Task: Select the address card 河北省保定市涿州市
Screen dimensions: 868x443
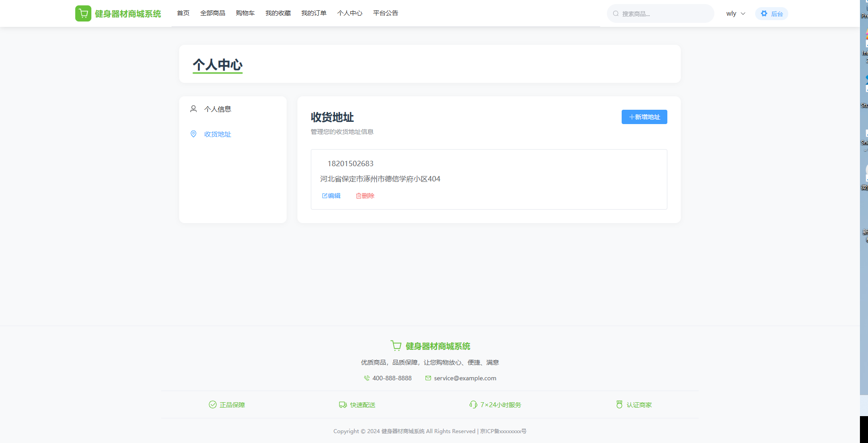Action: click(489, 179)
